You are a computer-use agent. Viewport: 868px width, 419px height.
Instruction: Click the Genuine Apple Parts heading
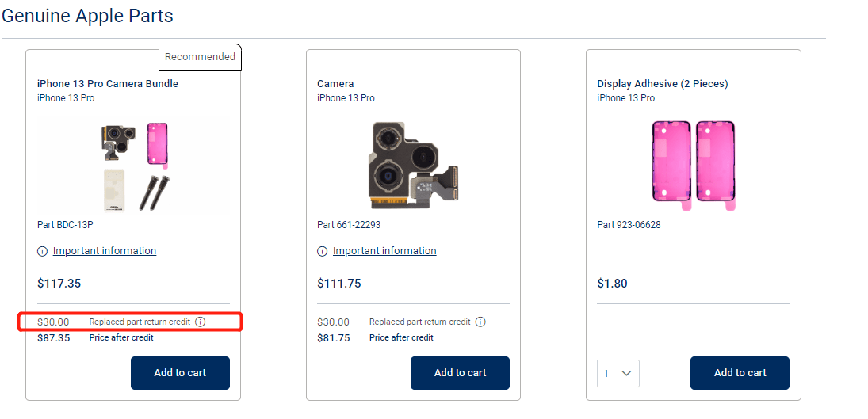[x=87, y=16]
